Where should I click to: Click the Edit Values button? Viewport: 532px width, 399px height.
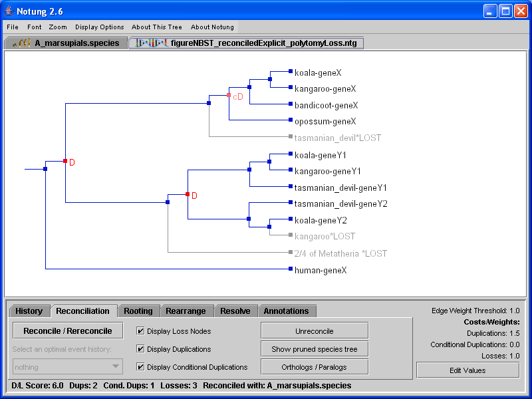[x=467, y=370]
